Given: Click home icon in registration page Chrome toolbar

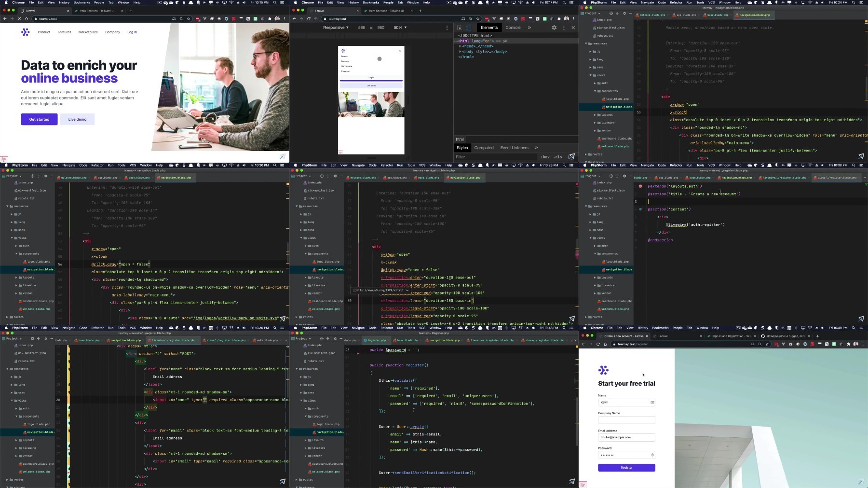Looking at the screenshot, I should coord(605,344).
